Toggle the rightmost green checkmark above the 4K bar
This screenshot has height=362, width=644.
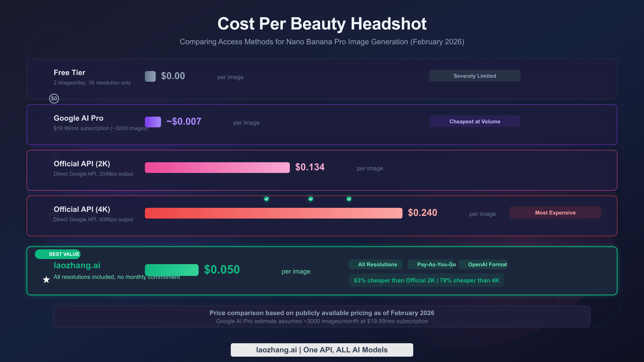pos(349,199)
